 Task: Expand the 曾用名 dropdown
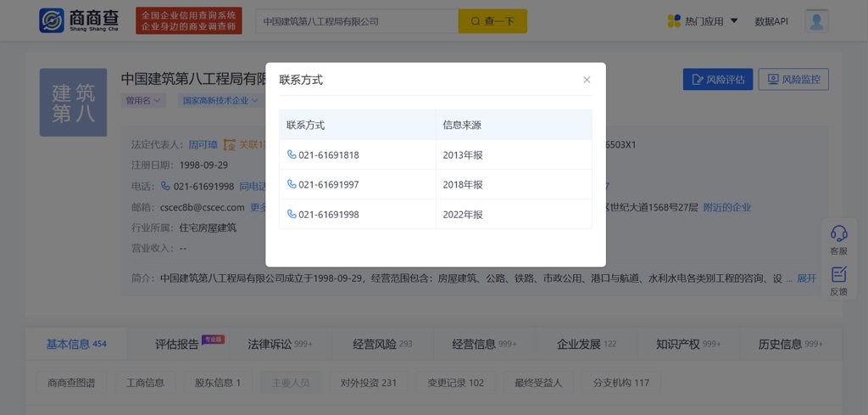click(142, 101)
